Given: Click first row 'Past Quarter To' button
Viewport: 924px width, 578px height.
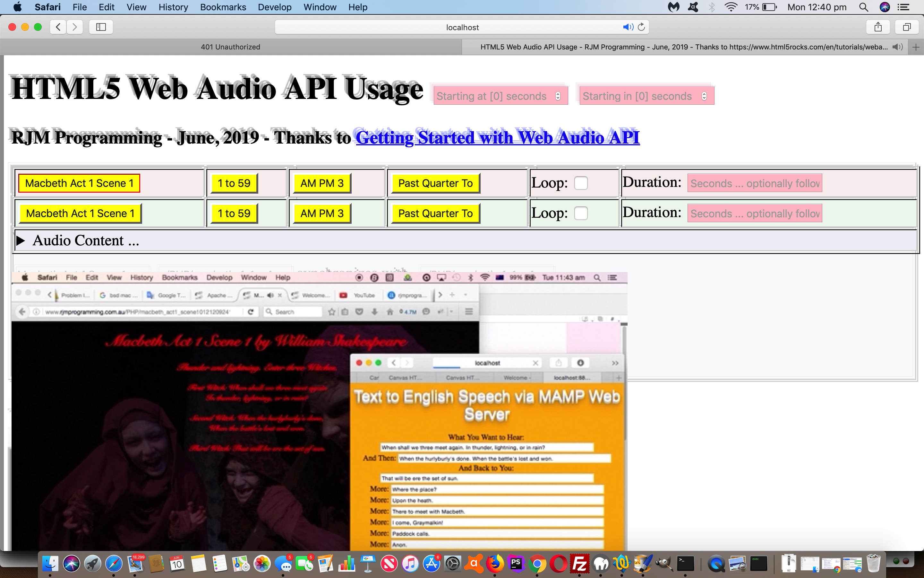Looking at the screenshot, I should click(x=435, y=183).
